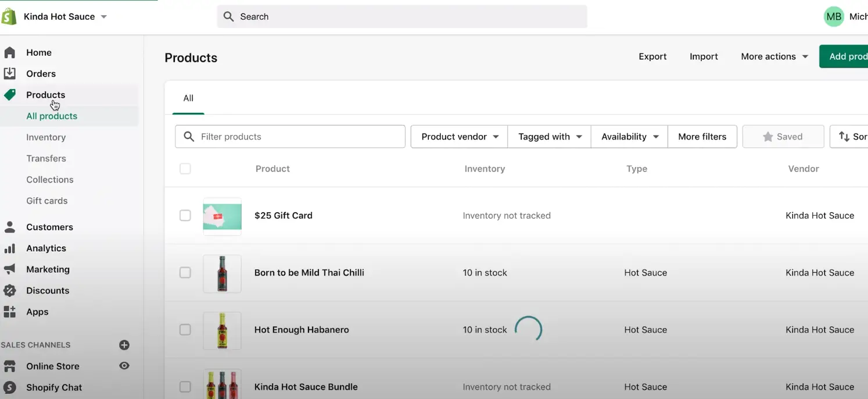Click the Analytics bar chart icon
This screenshot has width=868, height=399.
[9, 248]
